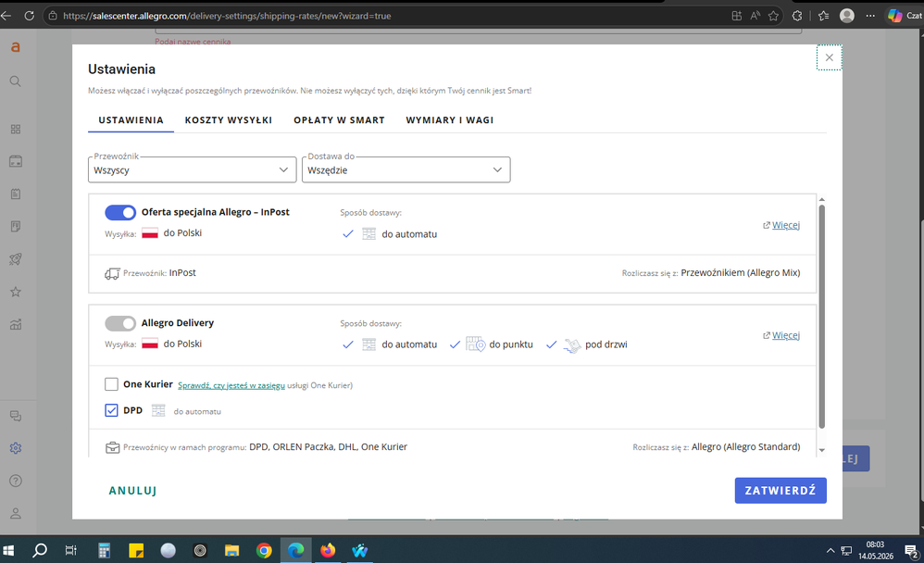Open Firefox from the taskbar

click(328, 551)
